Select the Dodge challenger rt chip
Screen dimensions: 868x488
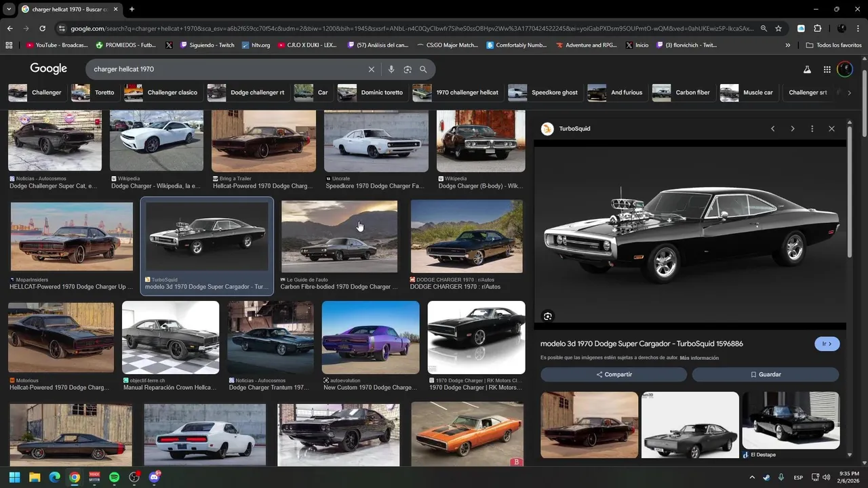(248, 92)
